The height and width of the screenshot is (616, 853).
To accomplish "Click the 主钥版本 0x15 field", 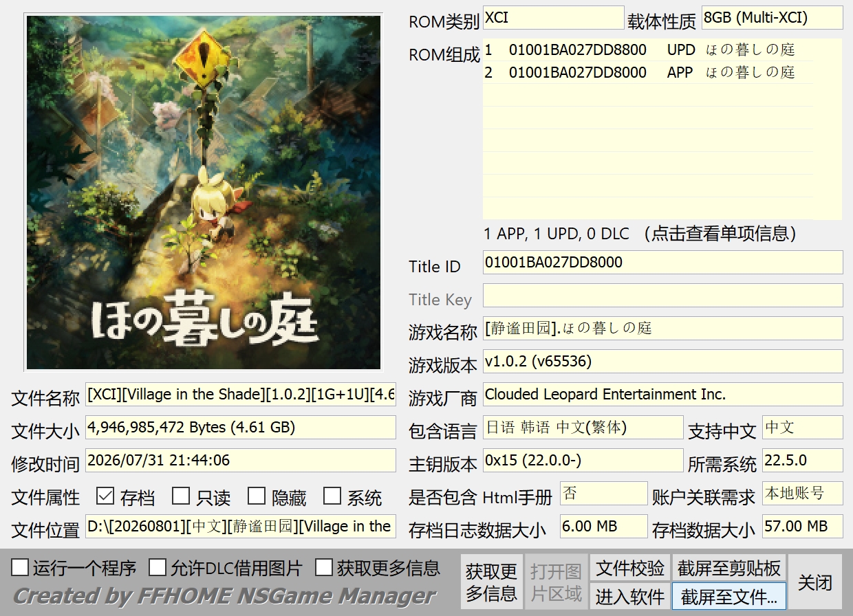I will coord(583,460).
